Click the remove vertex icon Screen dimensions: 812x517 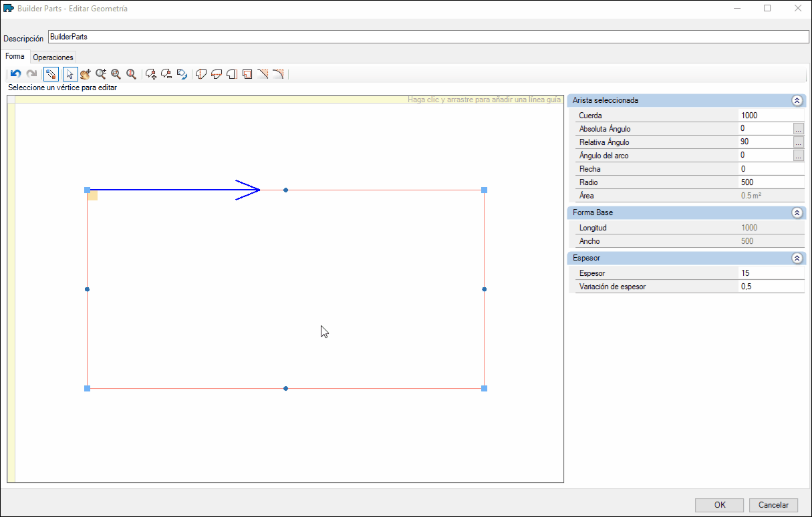pos(166,74)
